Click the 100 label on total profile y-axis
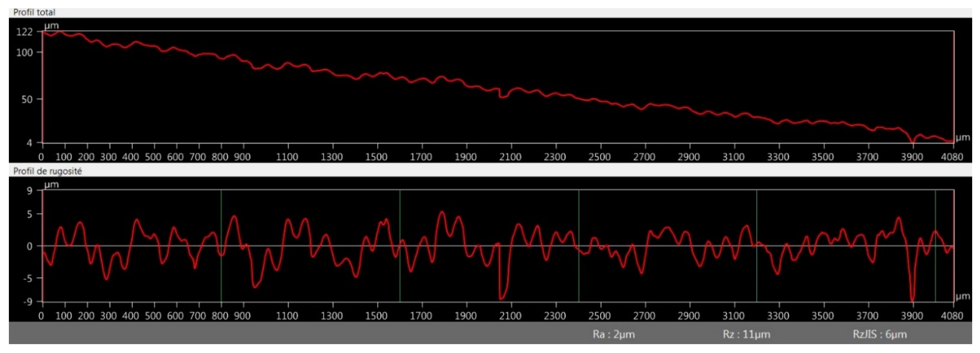The height and width of the screenshot is (353, 980). (x=24, y=53)
